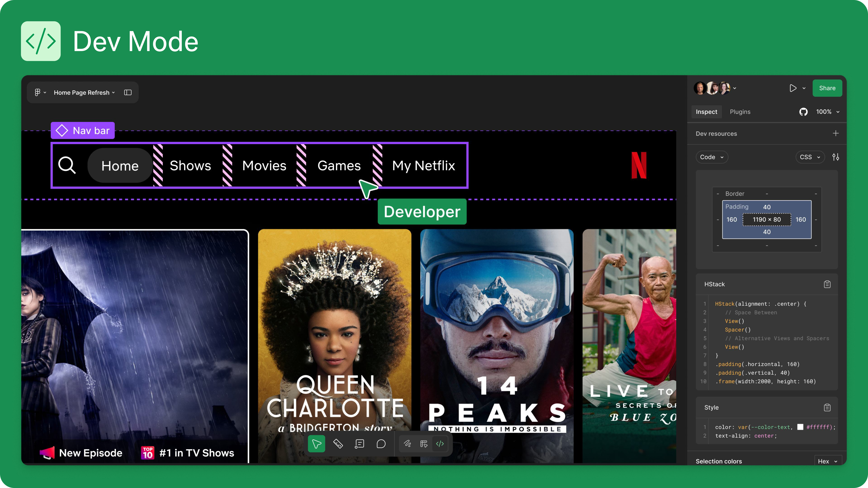The image size is (868, 488).
Task: Switch to Draw mode in toolbar
Action: [x=407, y=444]
